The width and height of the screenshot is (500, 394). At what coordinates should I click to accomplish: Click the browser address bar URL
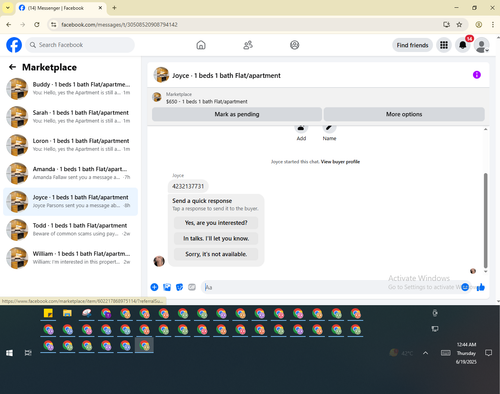click(x=119, y=25)
